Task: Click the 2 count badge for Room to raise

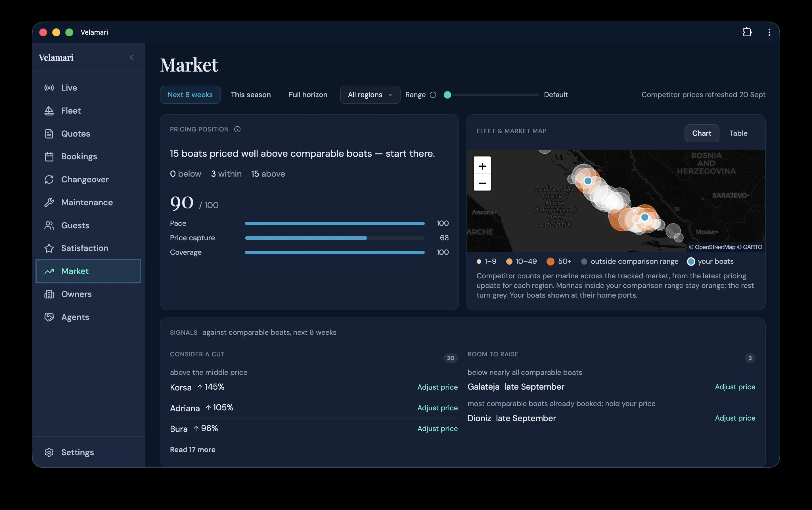Action: [750, 358]
